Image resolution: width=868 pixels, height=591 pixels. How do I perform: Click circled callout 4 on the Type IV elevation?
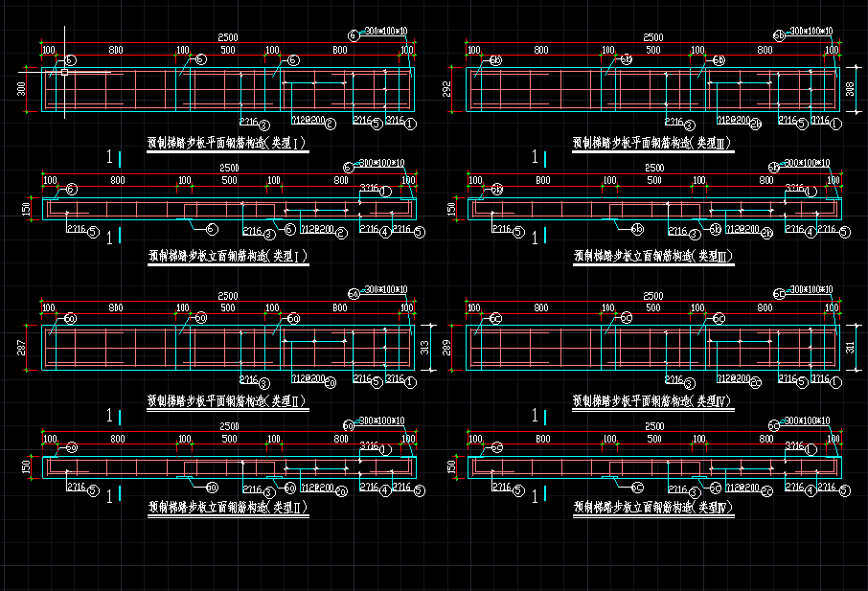tap(811, 490)
